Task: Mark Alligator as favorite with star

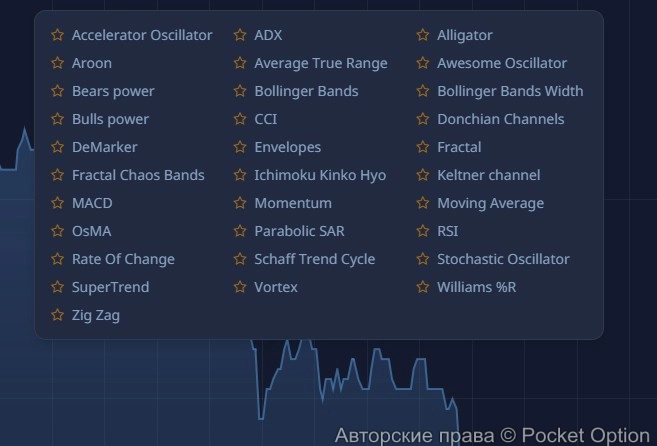Action: [422, 35]
